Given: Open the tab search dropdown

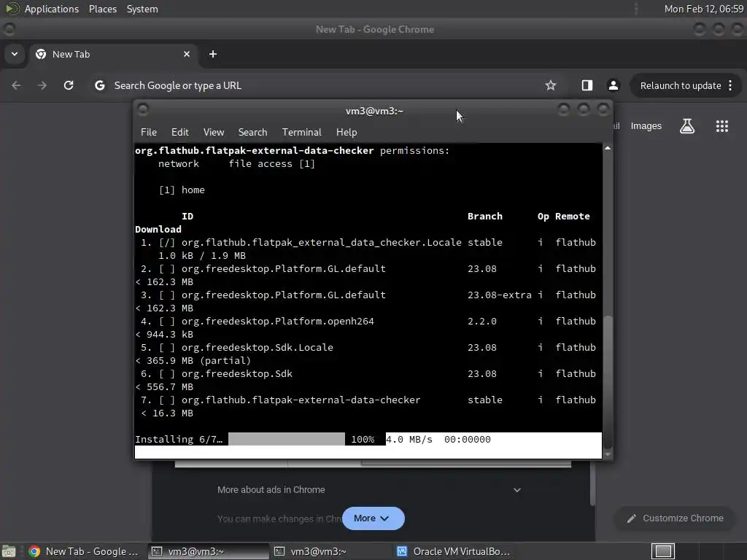Looking at the screenshot, I should [15, 54].
